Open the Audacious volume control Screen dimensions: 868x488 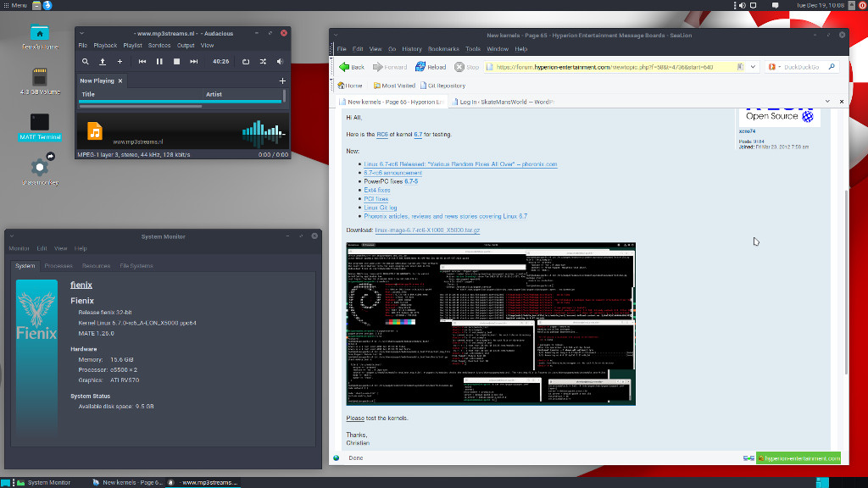pos(280,61)
